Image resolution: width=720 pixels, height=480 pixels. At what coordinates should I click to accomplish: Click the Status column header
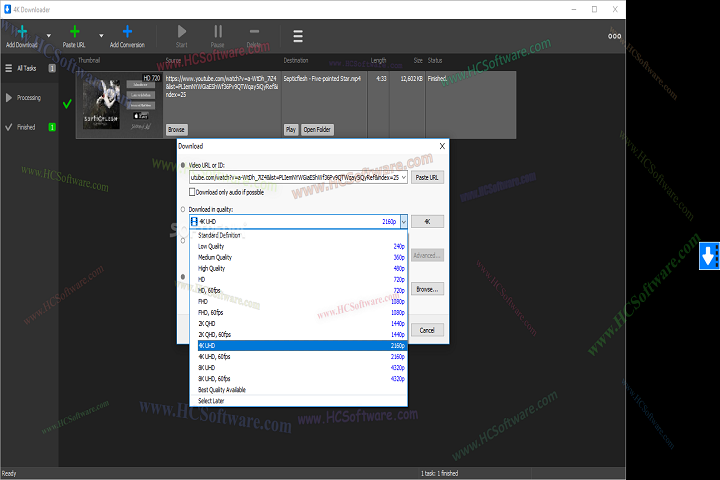click(435, 60)
